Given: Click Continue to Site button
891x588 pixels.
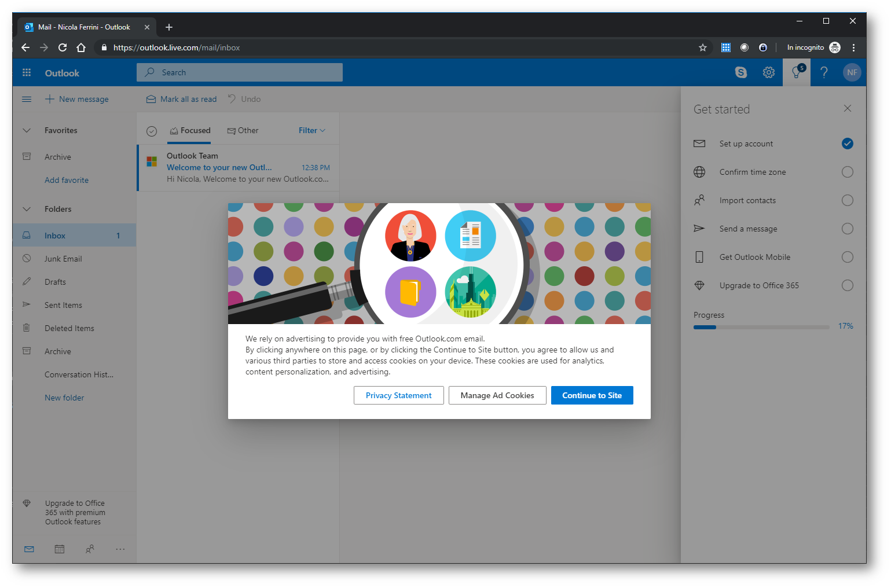Looking at the screenshot, I should (x=592, y=395).
